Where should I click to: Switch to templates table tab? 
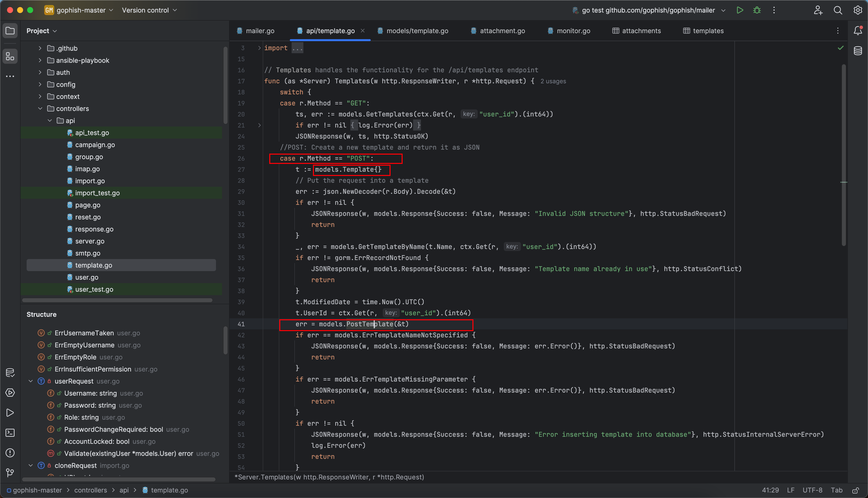[703, 31]
